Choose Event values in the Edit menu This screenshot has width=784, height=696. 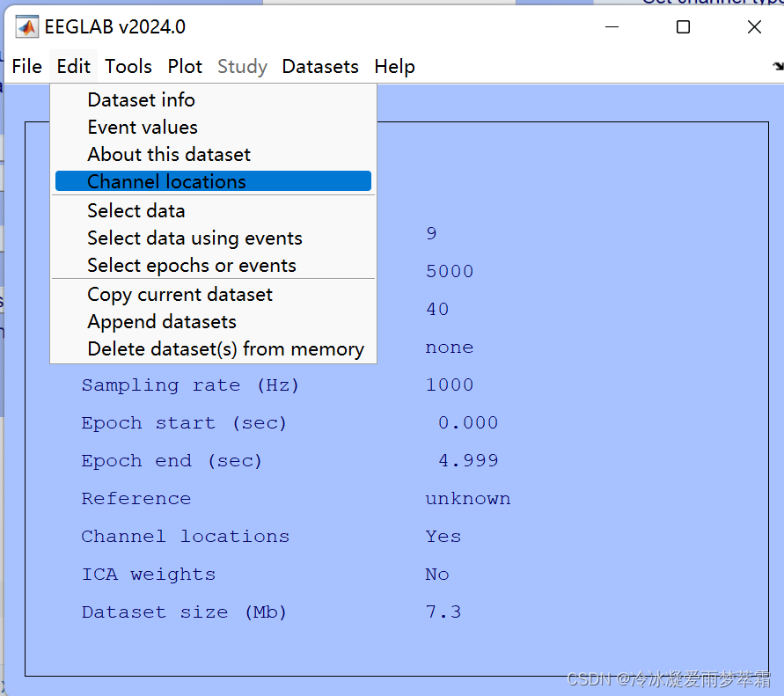click(x=142, y=128)
